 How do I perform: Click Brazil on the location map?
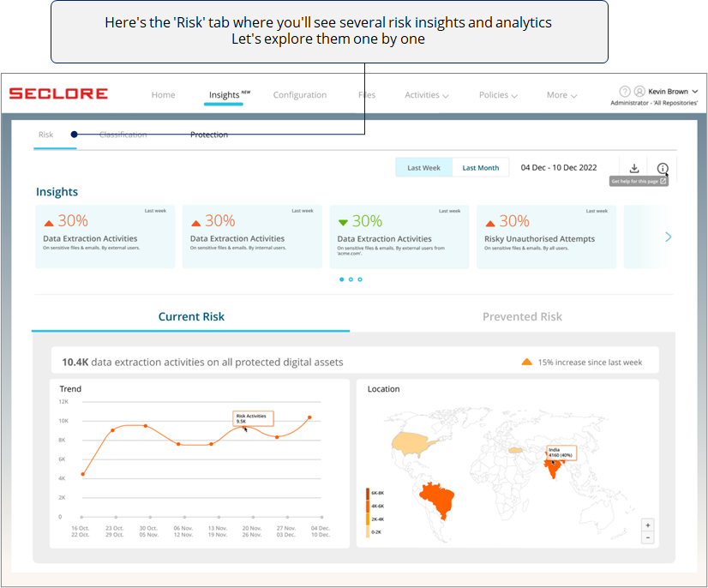coord(438,498)
